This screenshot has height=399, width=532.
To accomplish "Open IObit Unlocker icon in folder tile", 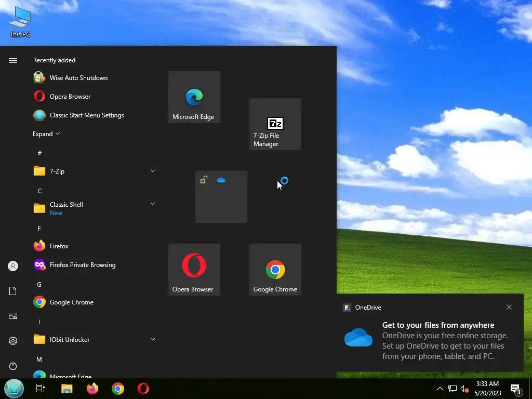I will 204,180.
